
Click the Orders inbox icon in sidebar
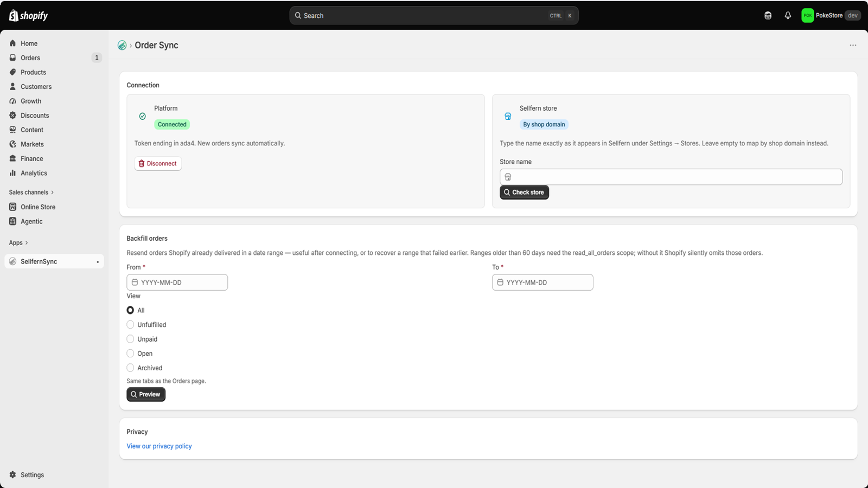(x=13, y=58)
